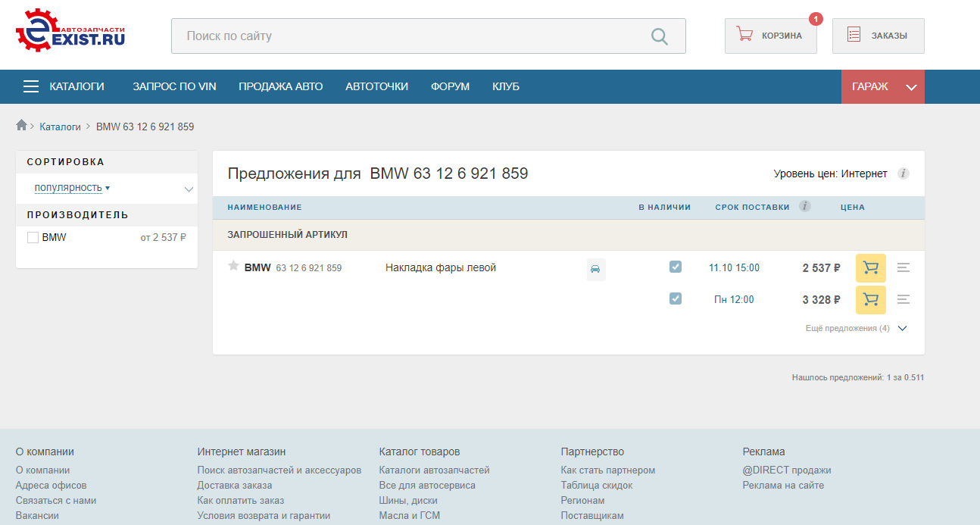Add the 3 328 ₽ offer to cart
Image resolution: width=980 pixels, height=525 pixels.
(870, 300)
